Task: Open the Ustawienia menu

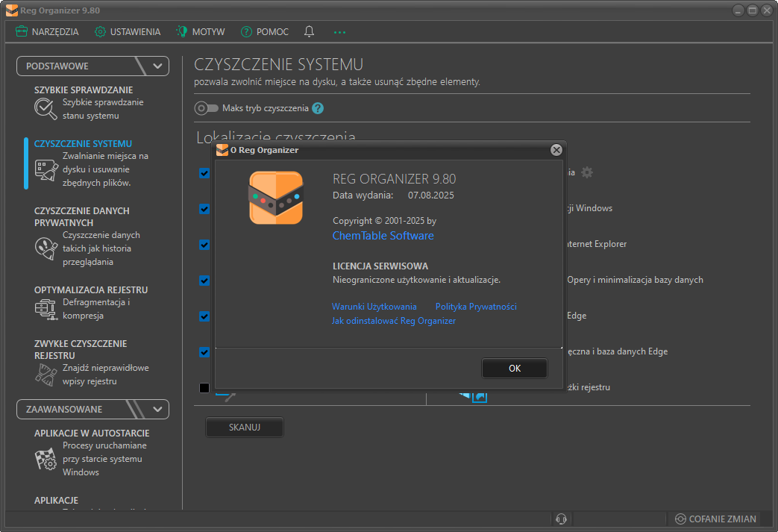Action: [128, 32]
